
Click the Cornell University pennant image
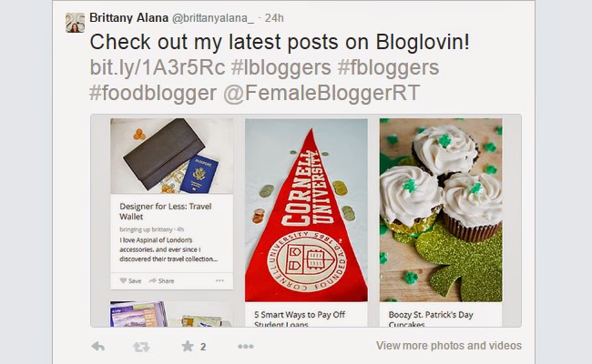click(x=306, y=210)
